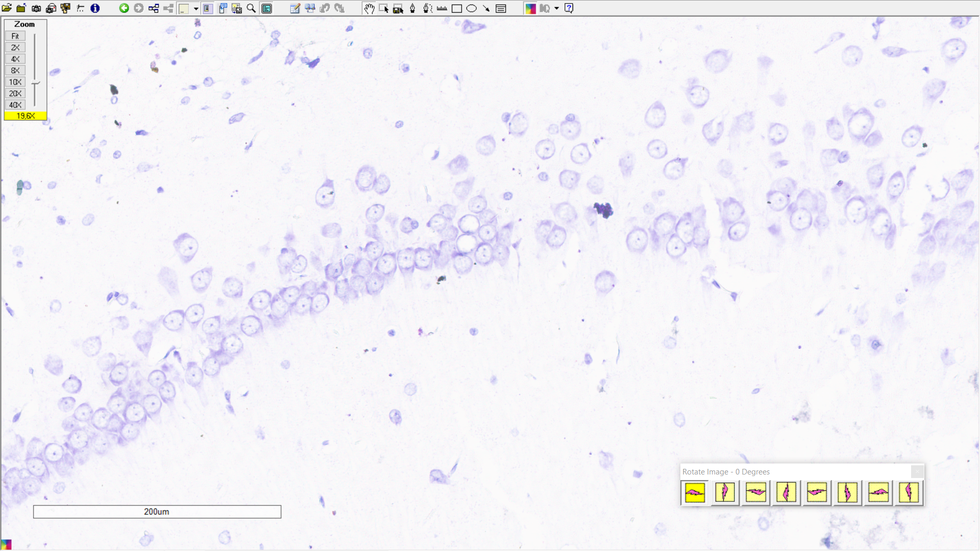
Task: Click the 200um scale bar
Action: coord(157,512)
